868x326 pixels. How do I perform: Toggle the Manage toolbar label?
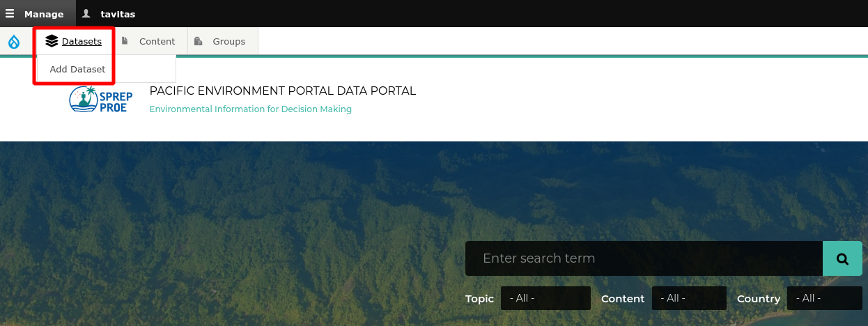(44, 14)
